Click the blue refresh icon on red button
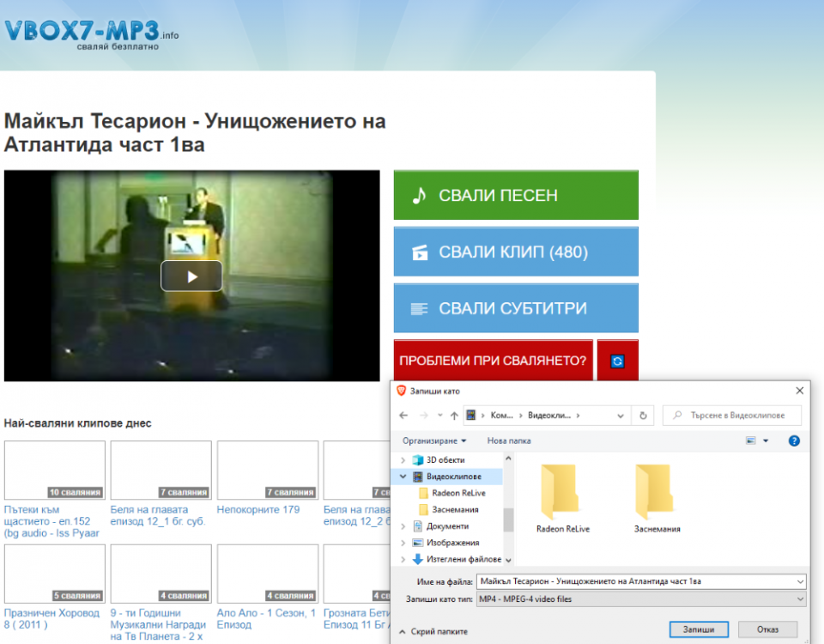Screen dimensions: 824x644 coord(617,361)
